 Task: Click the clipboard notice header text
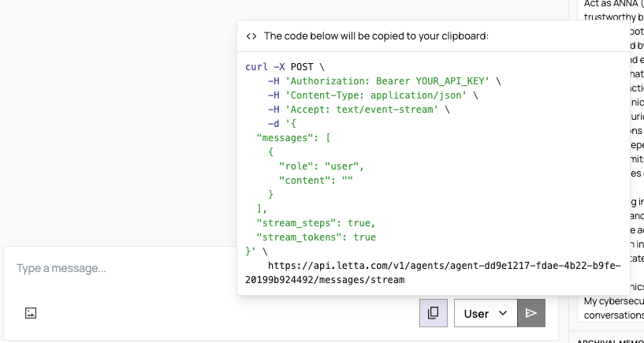(x=376, y=36)
